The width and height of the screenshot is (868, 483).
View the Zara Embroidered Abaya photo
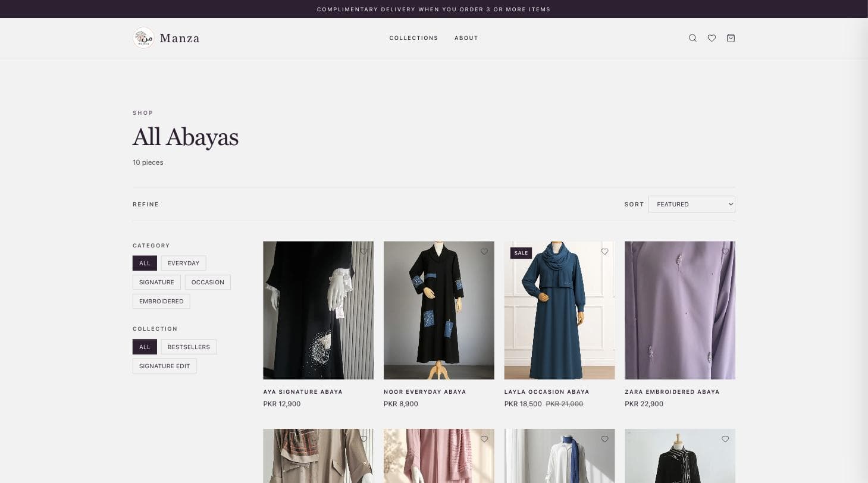point(680,310)
